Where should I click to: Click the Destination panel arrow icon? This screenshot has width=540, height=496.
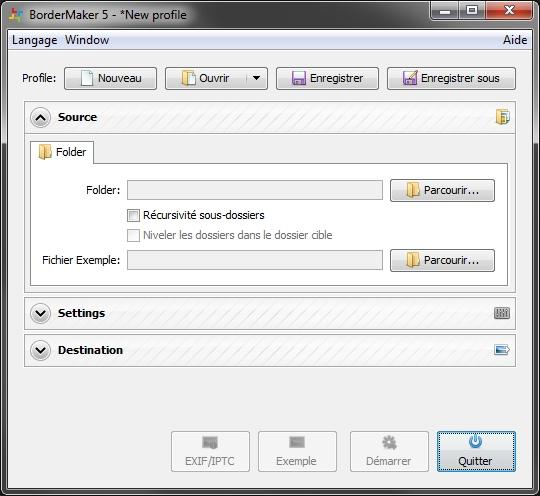pos(502,350)
